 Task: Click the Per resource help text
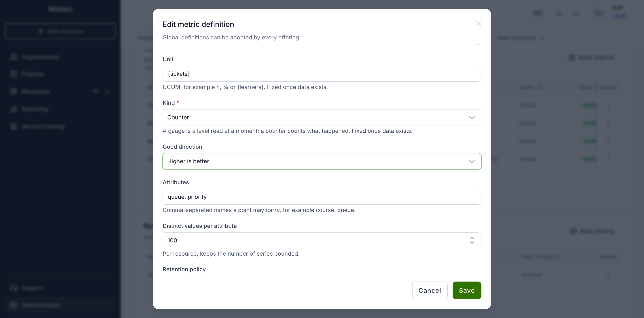[231, 254]
